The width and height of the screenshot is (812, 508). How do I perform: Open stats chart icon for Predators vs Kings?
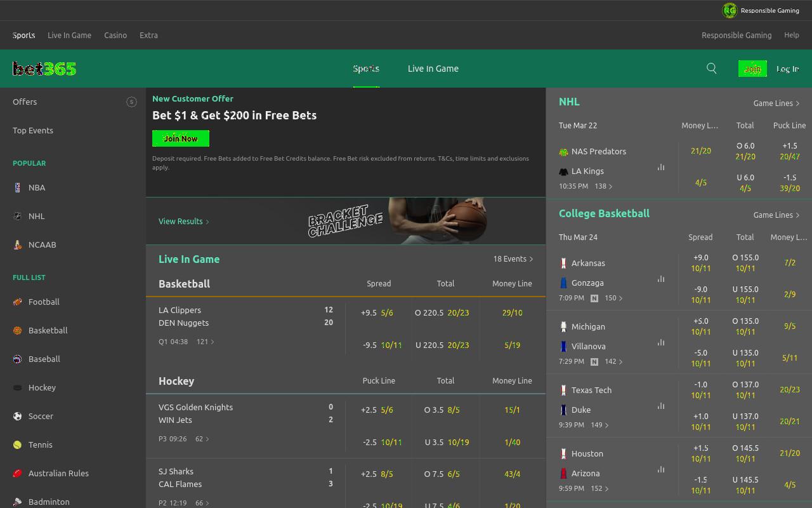click(x=661, y=167)
